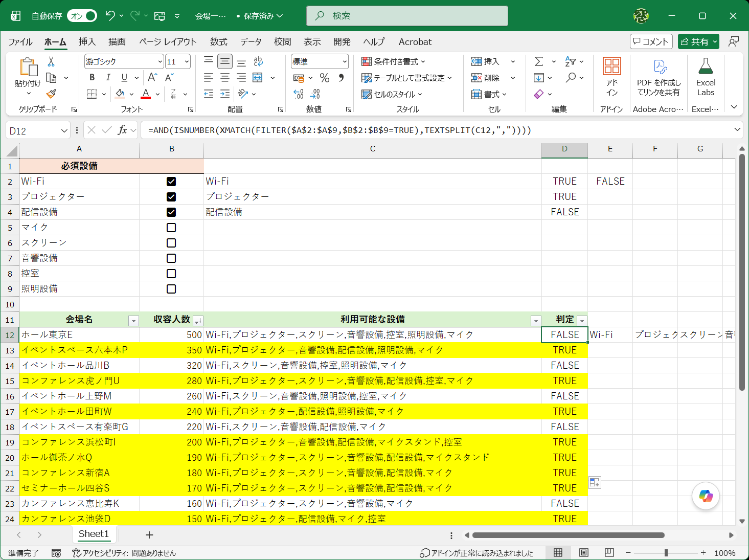
Task: Click the Undo arrow
Action: (110, 16)
